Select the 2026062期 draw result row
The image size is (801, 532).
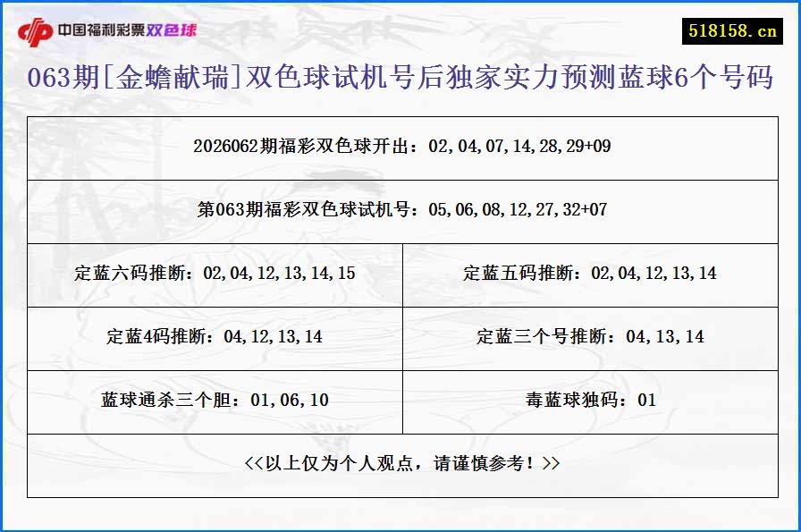tap(402, 148)
